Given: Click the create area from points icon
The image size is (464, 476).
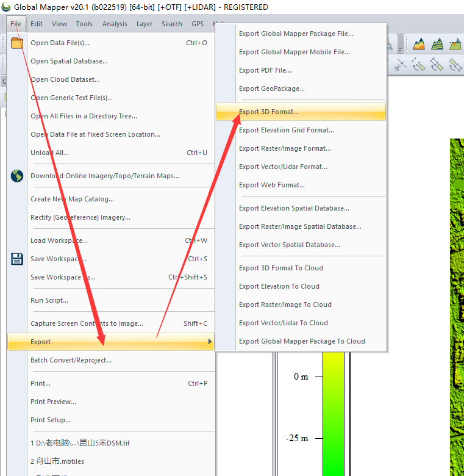Looking at the screenshot, I should point(418,65).
